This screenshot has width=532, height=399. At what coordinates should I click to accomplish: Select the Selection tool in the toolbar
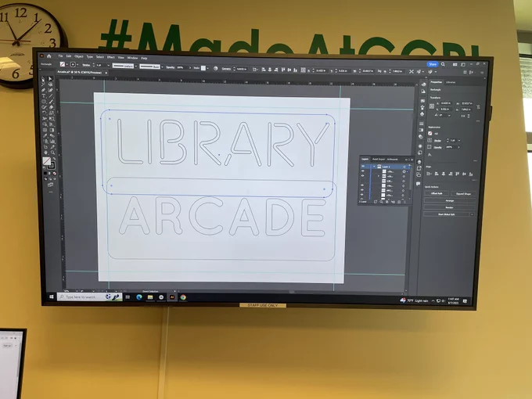43,78
